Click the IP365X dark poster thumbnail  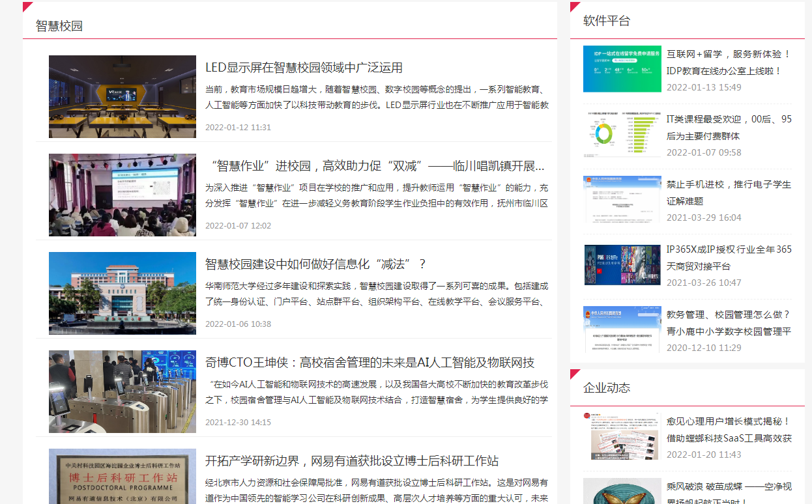(x=622, y=264)
